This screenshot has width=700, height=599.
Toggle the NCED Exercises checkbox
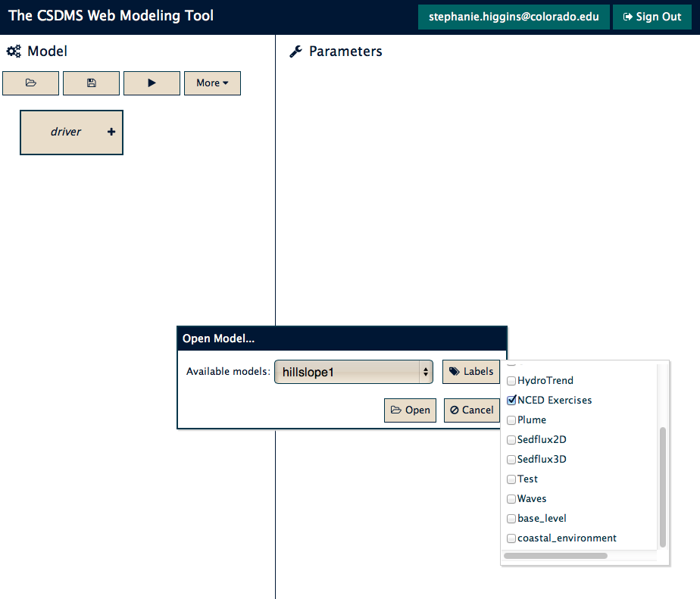tap(511, 401)
